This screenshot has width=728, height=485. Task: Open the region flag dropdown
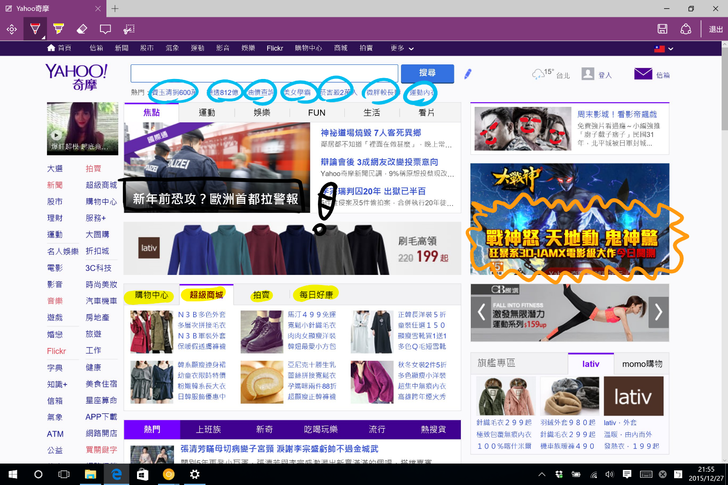[x=663, y=48]
